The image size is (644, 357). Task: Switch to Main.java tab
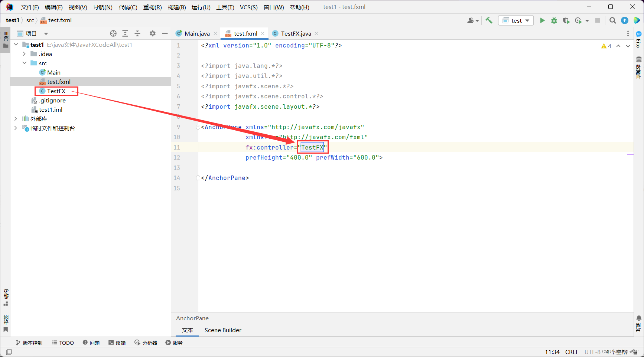197,33
